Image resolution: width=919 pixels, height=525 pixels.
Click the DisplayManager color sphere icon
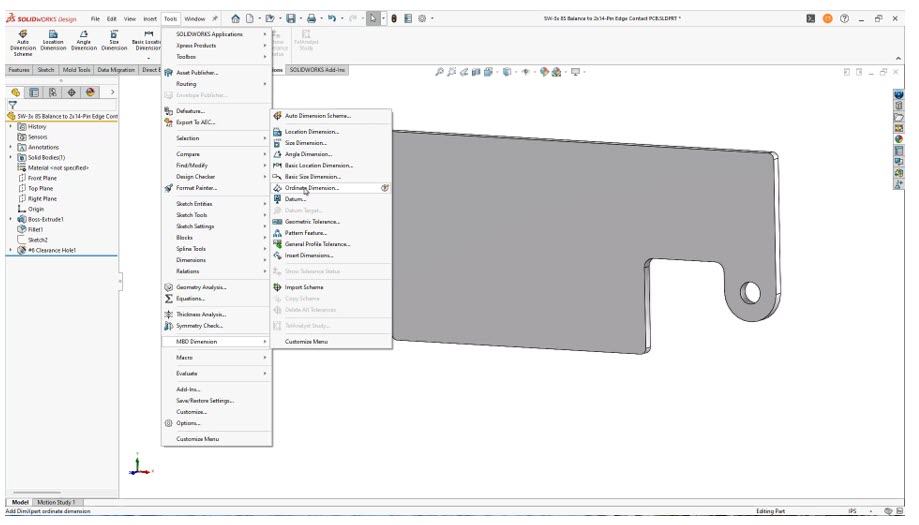pyautogui.click(x=90, y=92)
